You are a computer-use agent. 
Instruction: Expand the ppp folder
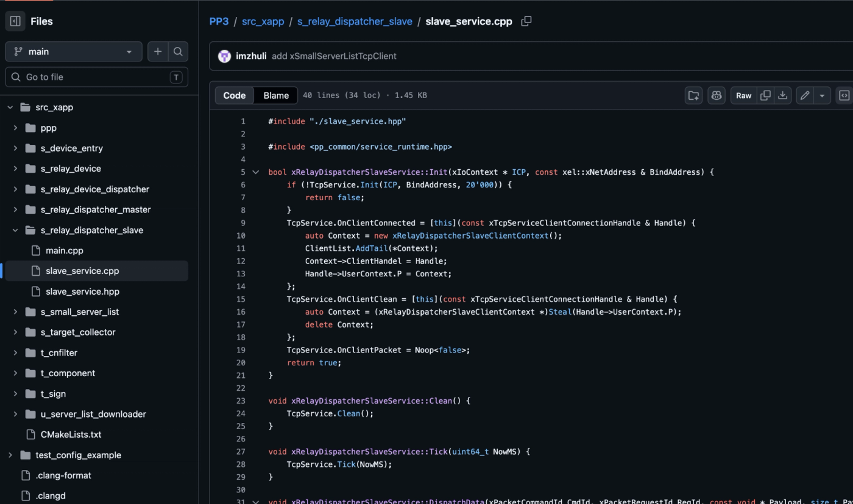15,128
